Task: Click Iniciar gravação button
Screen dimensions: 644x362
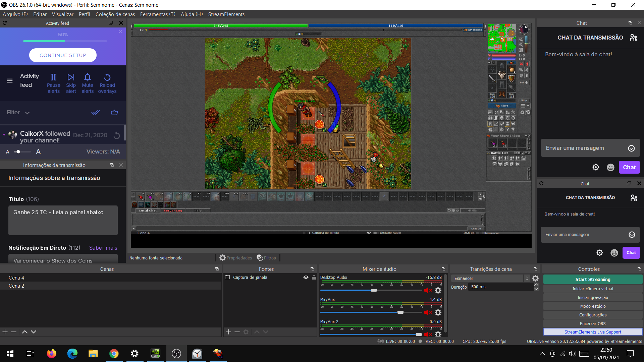Action: [x=593, y=297]
